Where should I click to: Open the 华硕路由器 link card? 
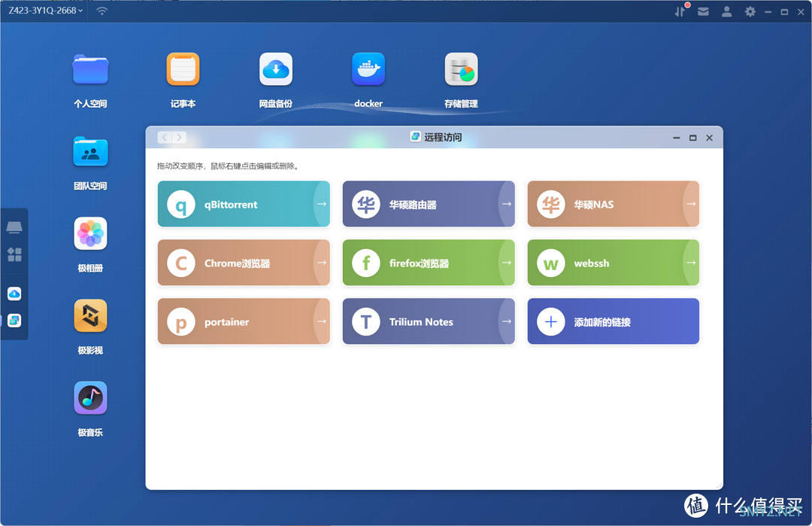[429, 204]
